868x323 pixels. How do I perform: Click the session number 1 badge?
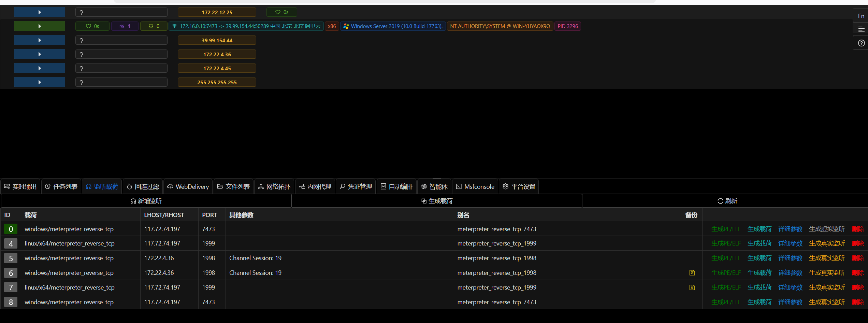tap(125, 26)
